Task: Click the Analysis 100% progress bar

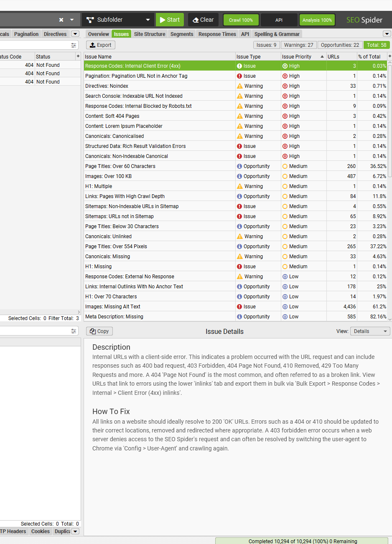Action: 317,19
